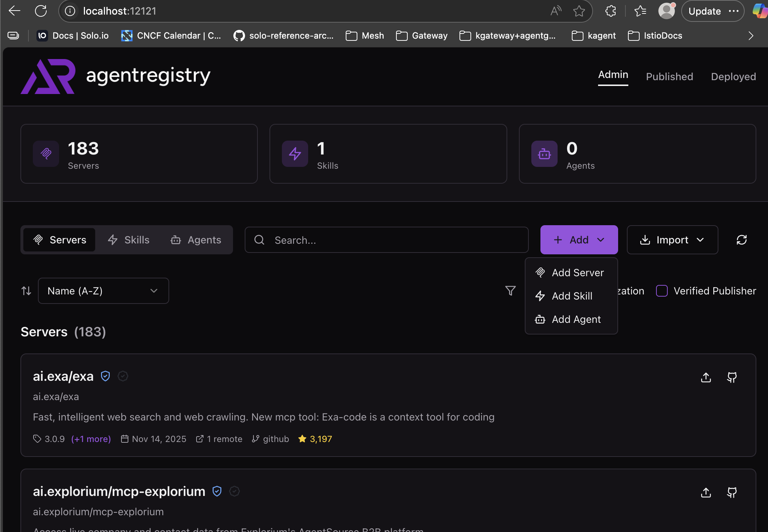Select Add Server from the menu
This screenshot has width=768, height=532.
[x=577, y=273]
